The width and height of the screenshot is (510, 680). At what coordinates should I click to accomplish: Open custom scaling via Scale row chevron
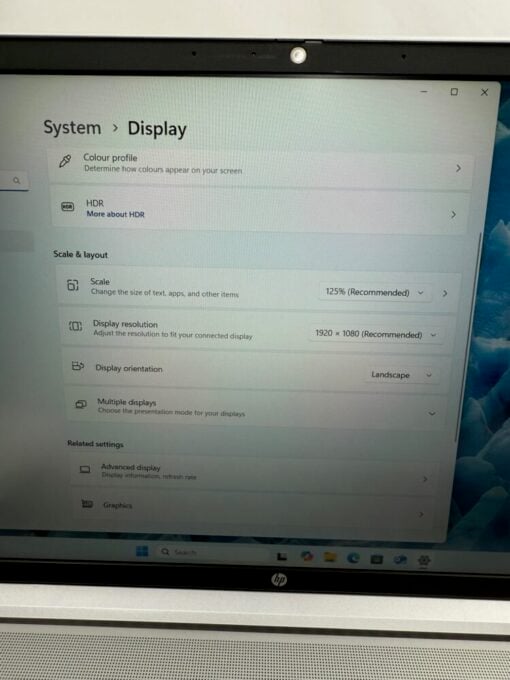click(445, 294)
